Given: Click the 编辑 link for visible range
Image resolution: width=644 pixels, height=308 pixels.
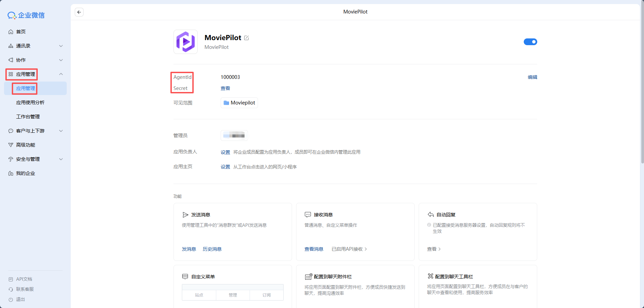Looking at the screenshot, I should pos(532,77).
